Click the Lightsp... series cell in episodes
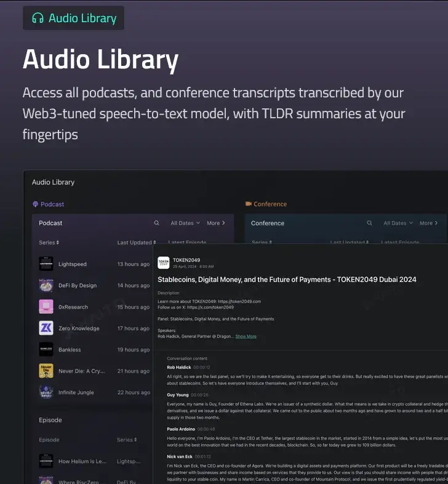 [x=129, y=461]
